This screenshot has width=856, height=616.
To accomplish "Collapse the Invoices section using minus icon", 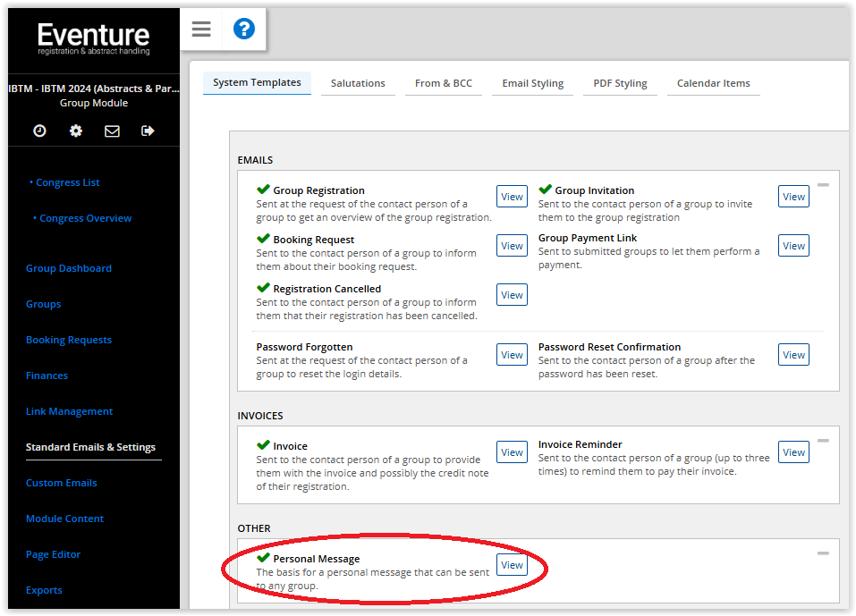I will 823,441.
